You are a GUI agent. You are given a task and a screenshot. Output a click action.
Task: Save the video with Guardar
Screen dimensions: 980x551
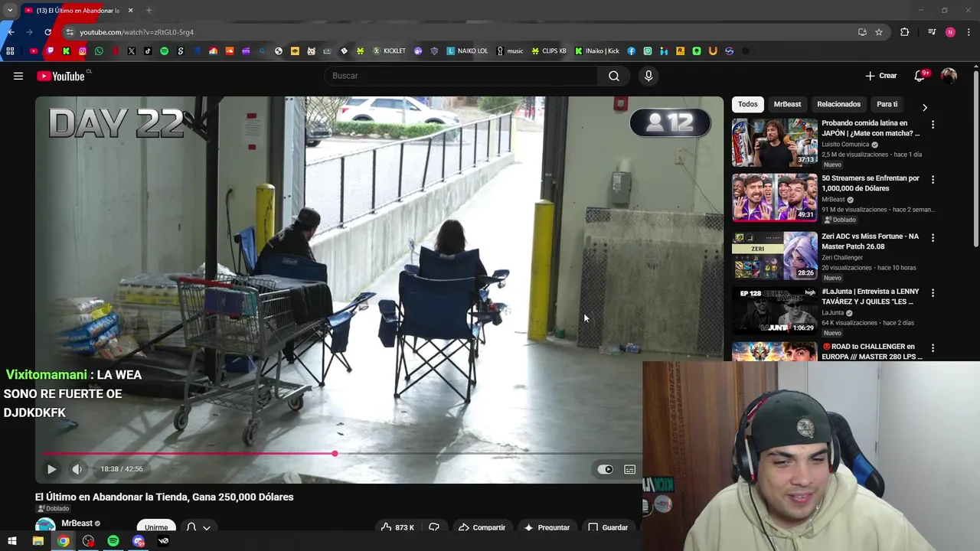[x=608, y=527]
